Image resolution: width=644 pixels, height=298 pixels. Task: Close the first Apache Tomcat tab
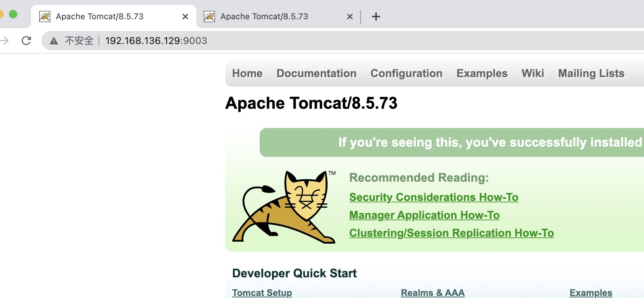click(185, 17)
